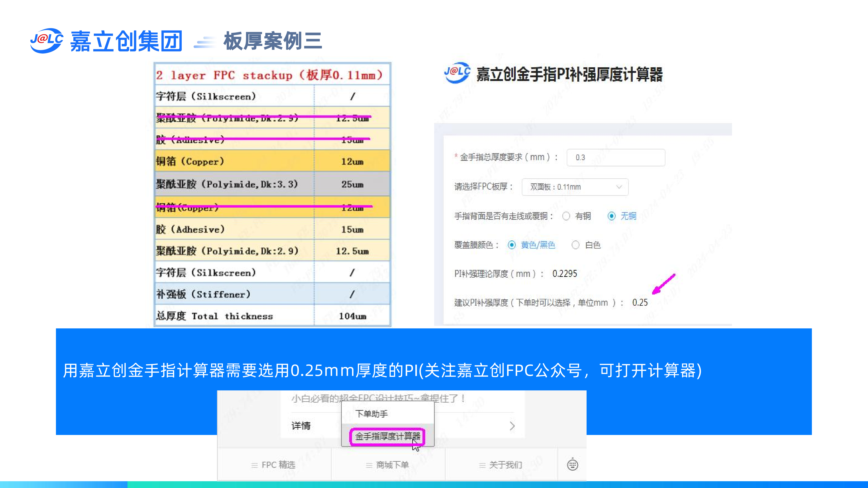Select the 无铜 radio button
868x488 pixels.
[x=611, y=216]
